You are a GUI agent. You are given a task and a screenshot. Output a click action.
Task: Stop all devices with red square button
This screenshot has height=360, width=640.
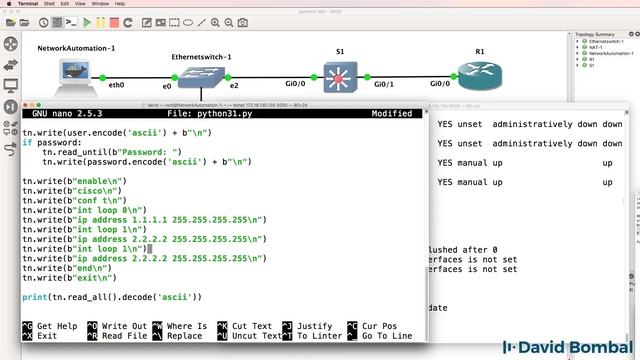pos(114,23)
